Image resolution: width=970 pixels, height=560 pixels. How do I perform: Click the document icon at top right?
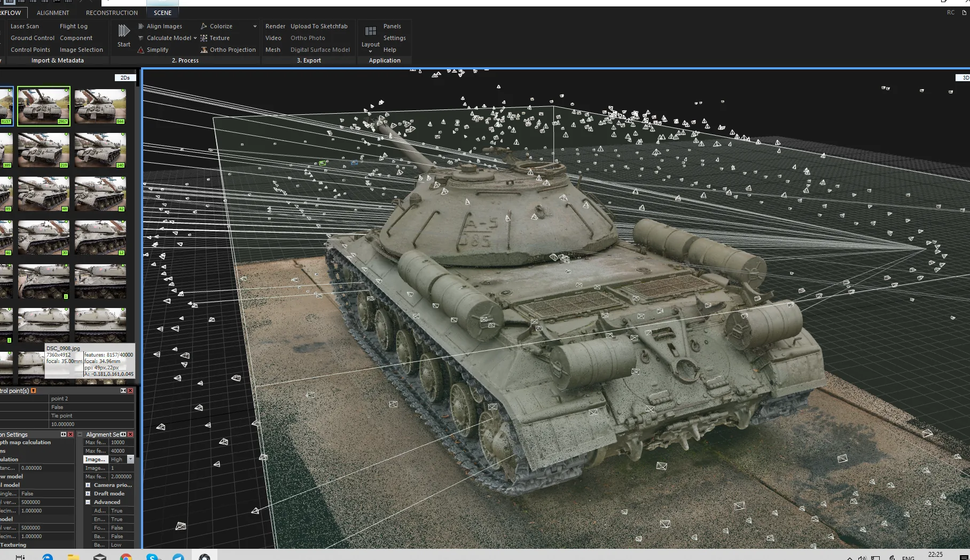[965, 13]
